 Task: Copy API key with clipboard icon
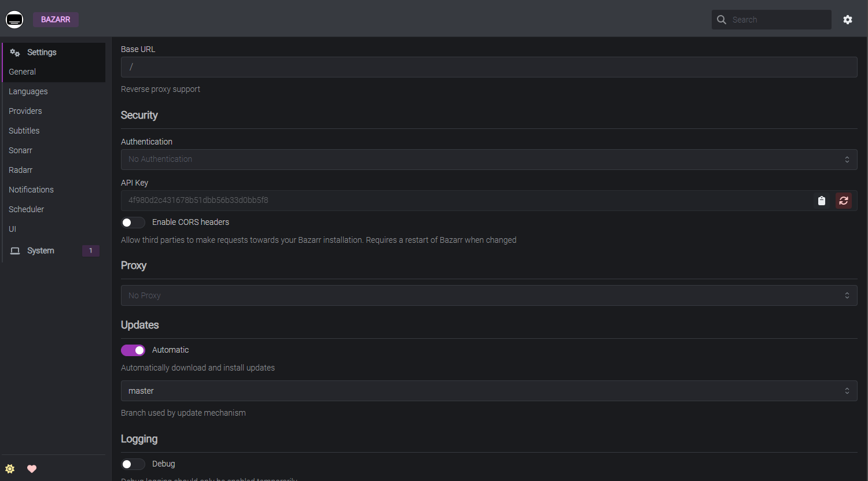[x=822, y=201]
